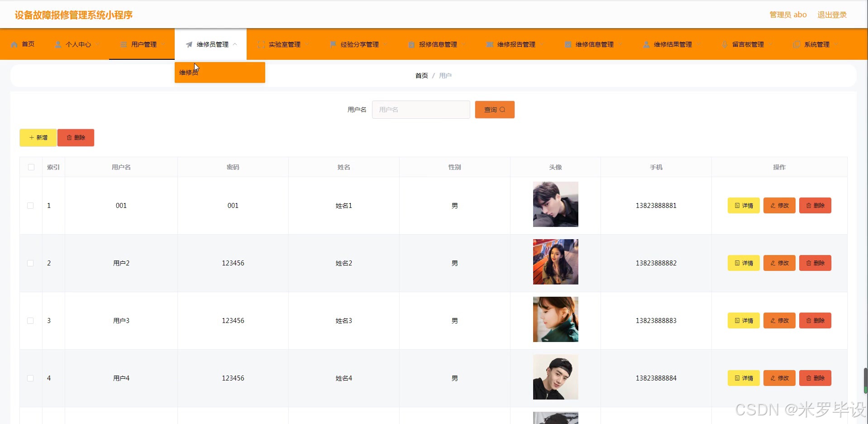Click the icon beside 报修信息管理
This screenshot has height=424, width=868.
coord(411,44)
